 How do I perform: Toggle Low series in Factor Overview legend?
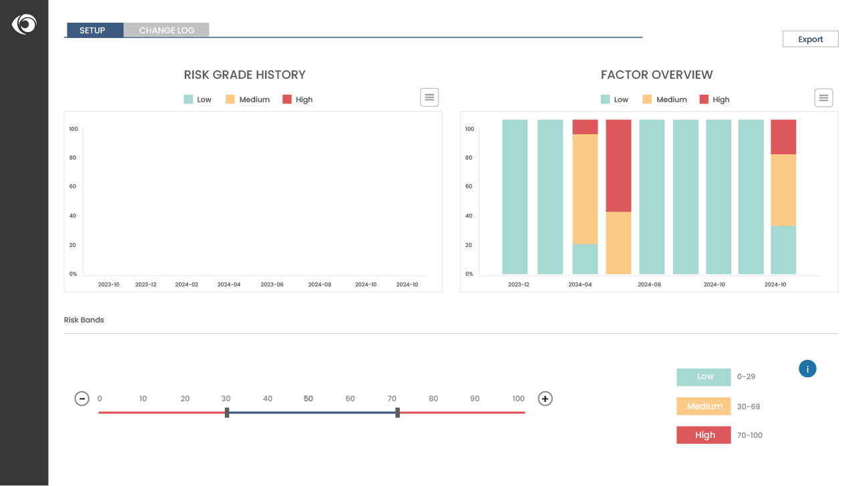coord(614,99)
